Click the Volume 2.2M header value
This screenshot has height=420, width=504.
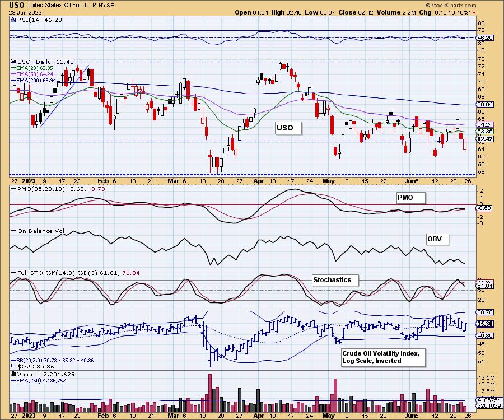click(396, 12)
